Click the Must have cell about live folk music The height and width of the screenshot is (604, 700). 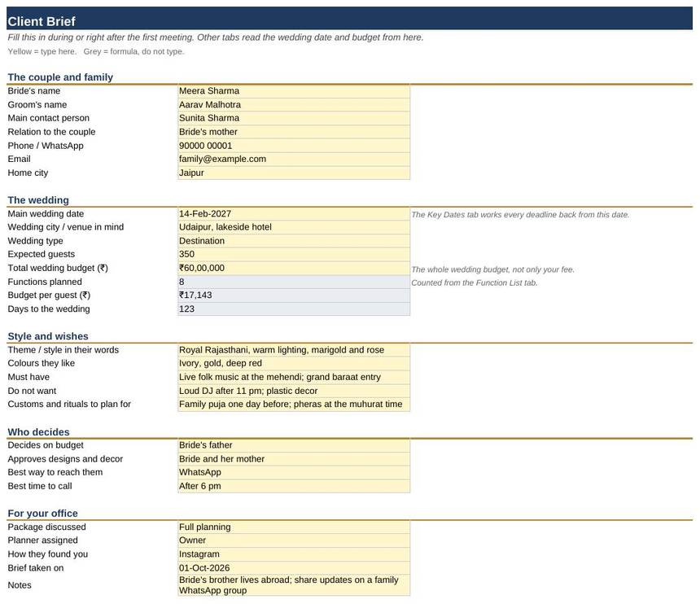tap(294, 377)
